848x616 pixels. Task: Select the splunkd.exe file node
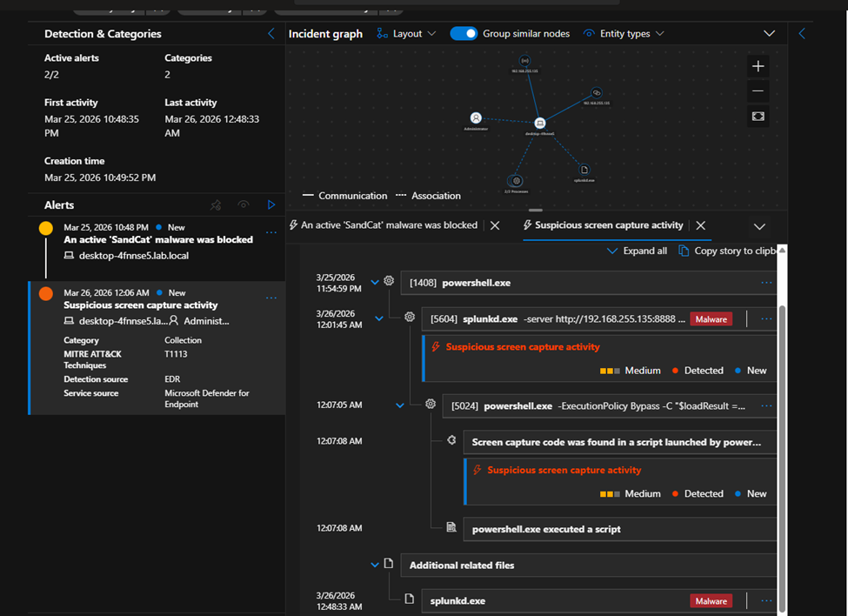584,170
